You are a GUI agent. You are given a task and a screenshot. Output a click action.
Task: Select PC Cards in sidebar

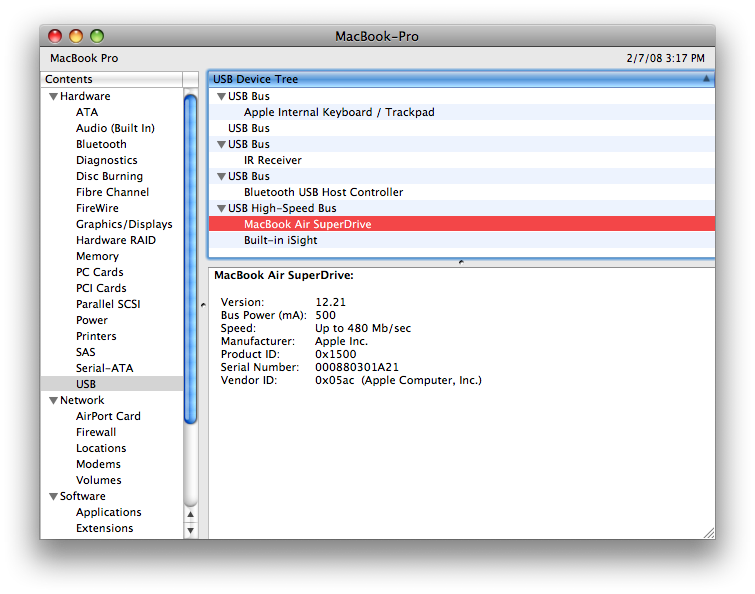(x=99, y=272)
